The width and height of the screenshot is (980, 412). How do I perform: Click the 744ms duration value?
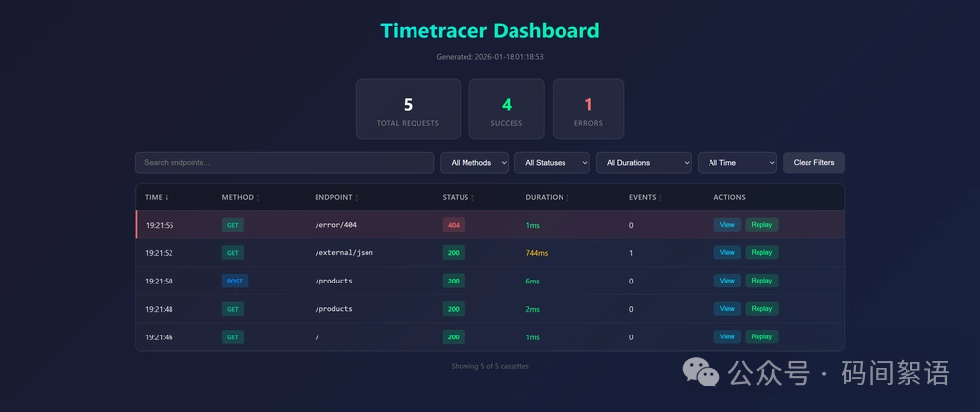tap(537, 253)
